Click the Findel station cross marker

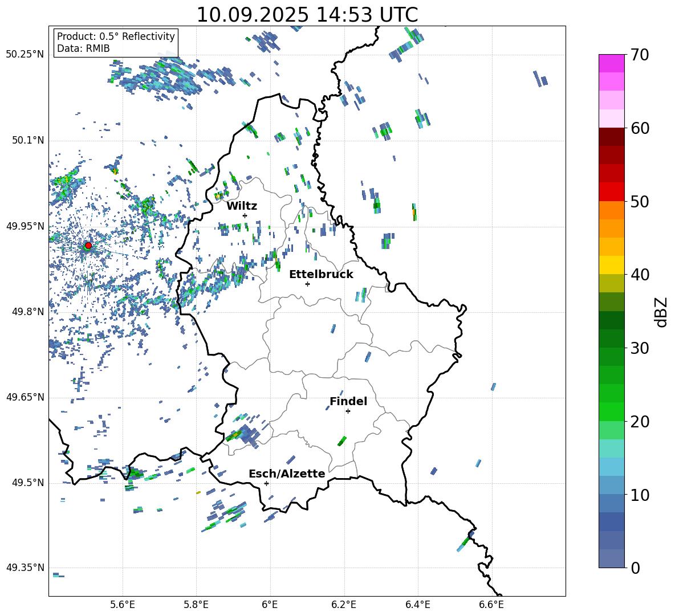click(348, 411)
